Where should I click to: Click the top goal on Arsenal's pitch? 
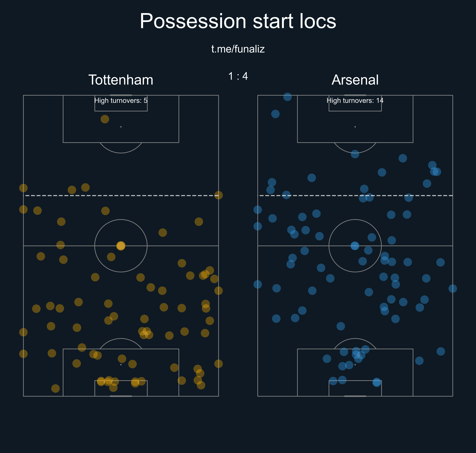tap(355, 95)
